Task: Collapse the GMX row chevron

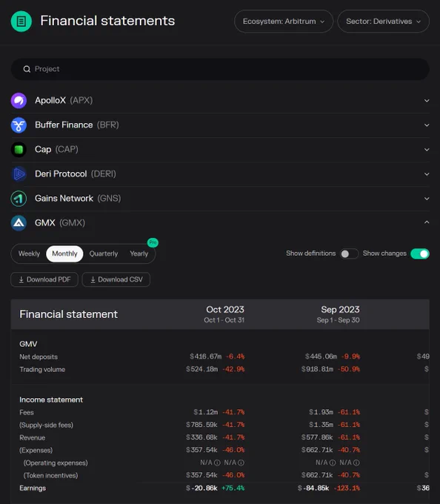Action: tap(427, 222)
